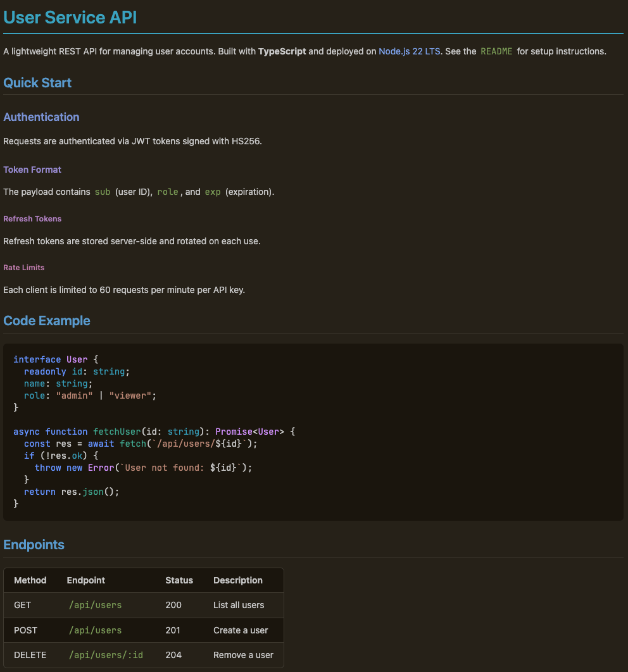Click the 'sub' inline code

103,192
